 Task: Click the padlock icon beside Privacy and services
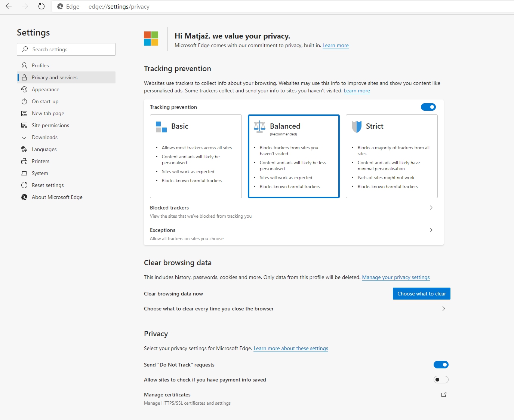[24, 77]
